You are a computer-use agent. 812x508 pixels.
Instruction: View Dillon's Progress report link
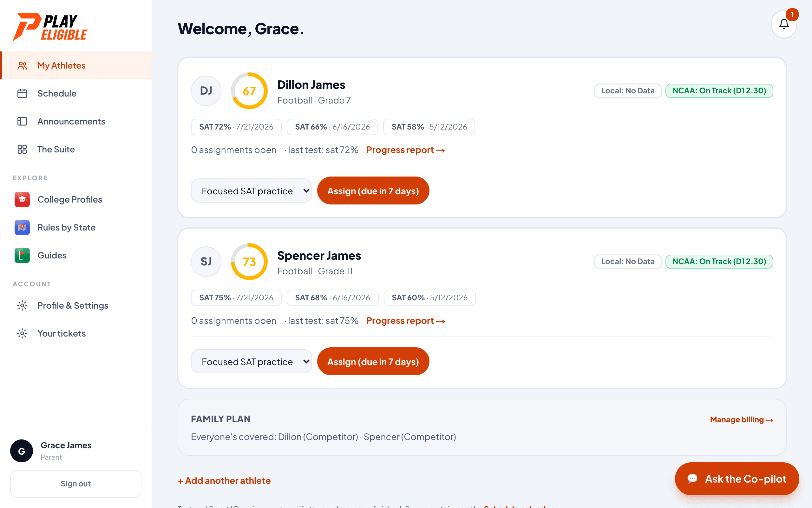coord(406,150)
